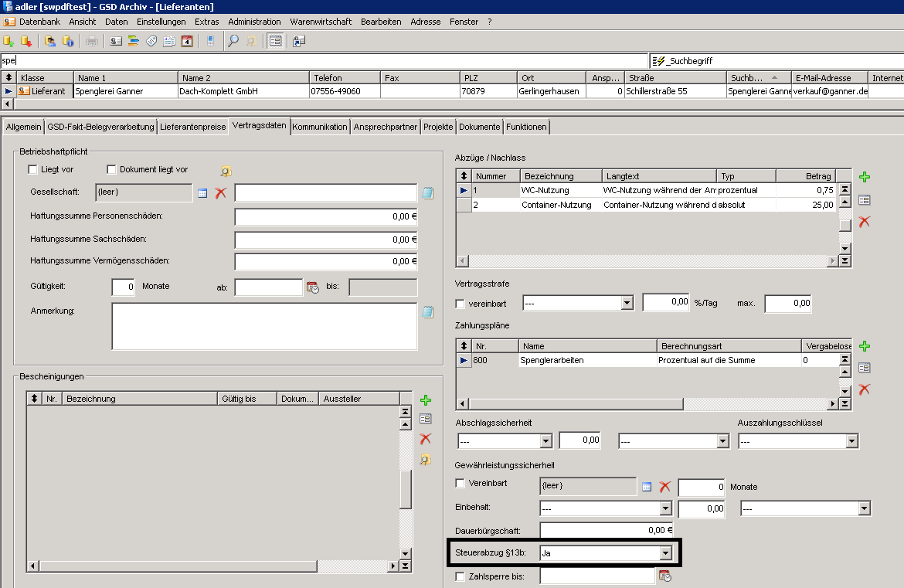This screenshot has height=588, width=904.
Task: Add a new Bescheinigung with green plus icon
Action: (x=426, y=400)
